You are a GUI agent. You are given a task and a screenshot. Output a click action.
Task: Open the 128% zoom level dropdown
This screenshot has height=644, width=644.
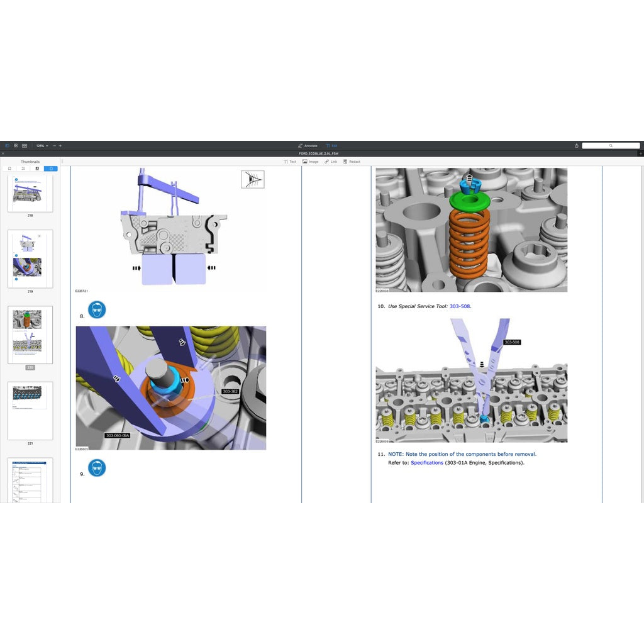(x=42, y=145)
